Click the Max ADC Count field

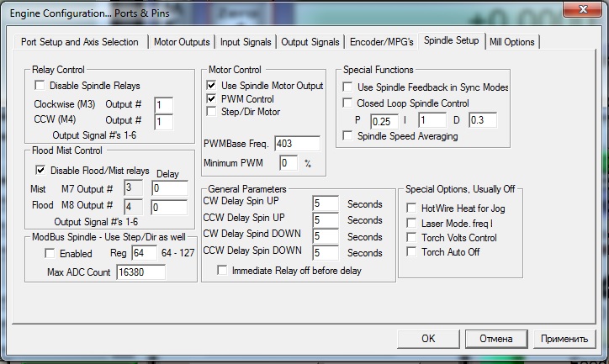[x=140, y=272]
